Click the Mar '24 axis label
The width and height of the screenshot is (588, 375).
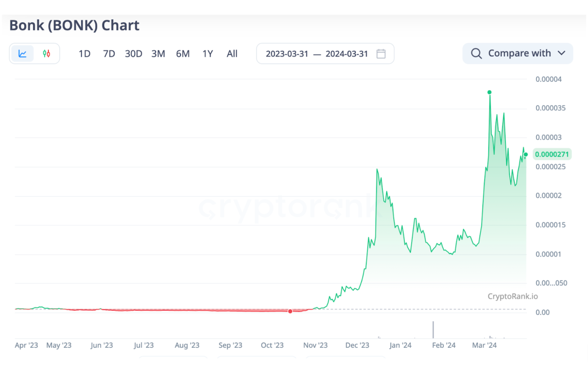pos(484,345)
